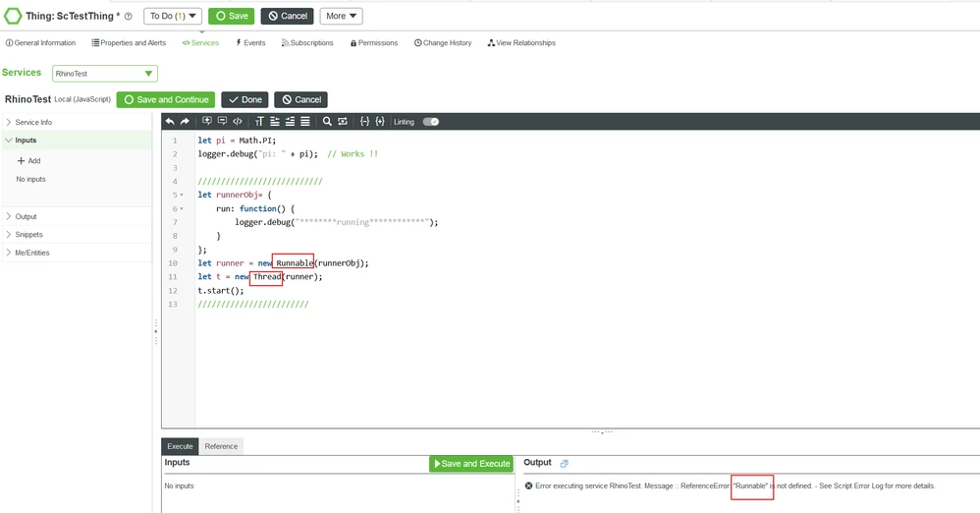Fold the function block at line 6

point(182,208)
